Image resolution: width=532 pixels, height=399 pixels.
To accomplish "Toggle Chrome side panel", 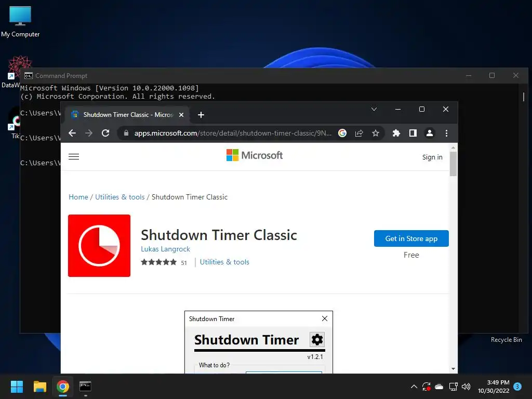I will tap(413, 133).
